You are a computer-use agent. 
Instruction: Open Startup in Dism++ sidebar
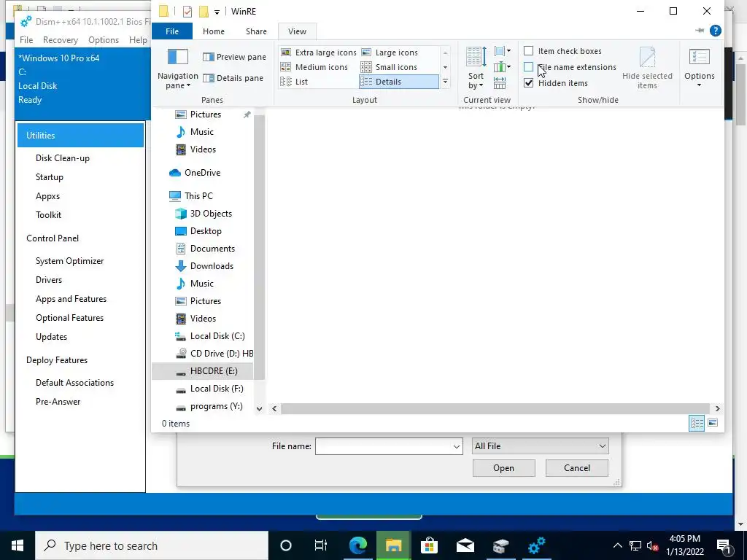coord(49,177)
